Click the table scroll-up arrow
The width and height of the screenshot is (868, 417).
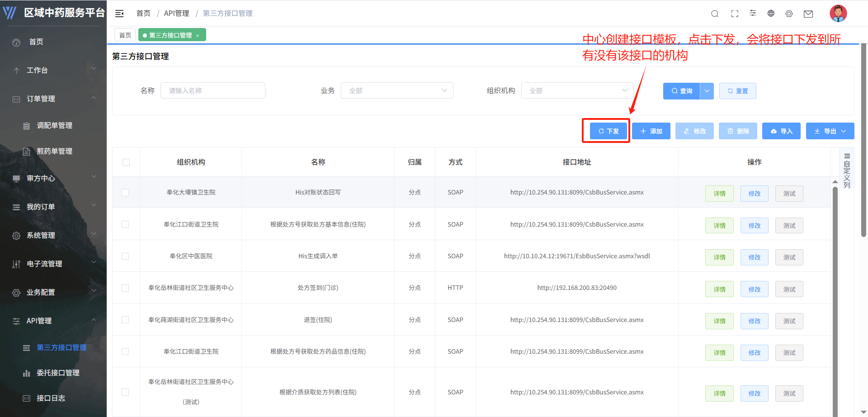835,181
